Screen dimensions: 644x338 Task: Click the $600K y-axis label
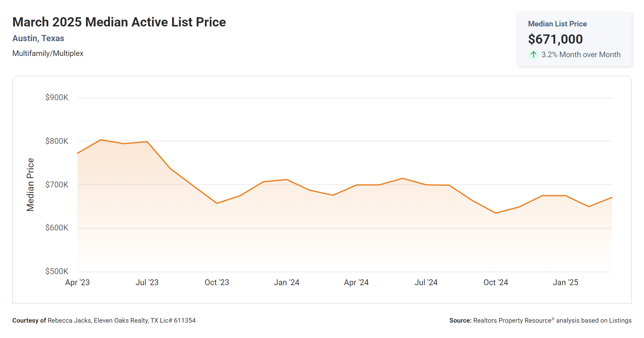point(57,228)
